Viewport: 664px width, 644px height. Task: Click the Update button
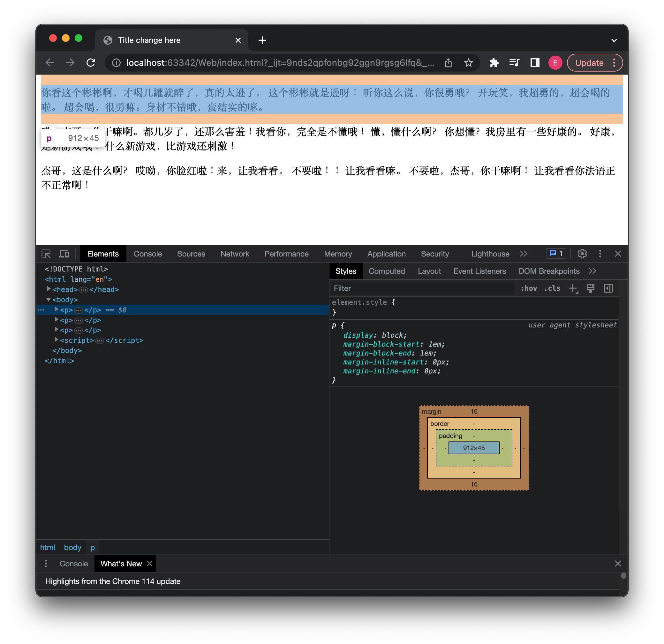[589, 63]
